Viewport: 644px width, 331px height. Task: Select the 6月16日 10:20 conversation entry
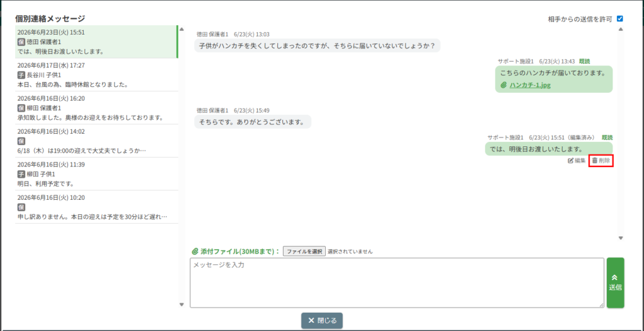coord(96,207)
